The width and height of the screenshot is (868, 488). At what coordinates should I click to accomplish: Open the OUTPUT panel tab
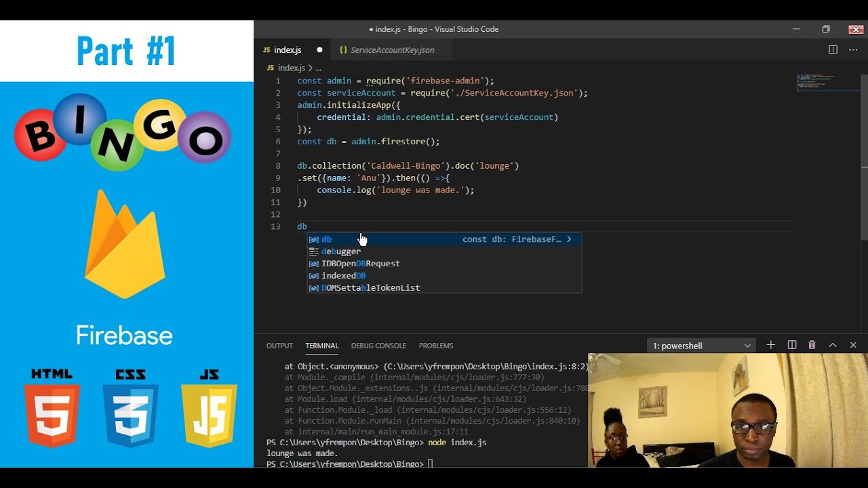click(279, 346)
